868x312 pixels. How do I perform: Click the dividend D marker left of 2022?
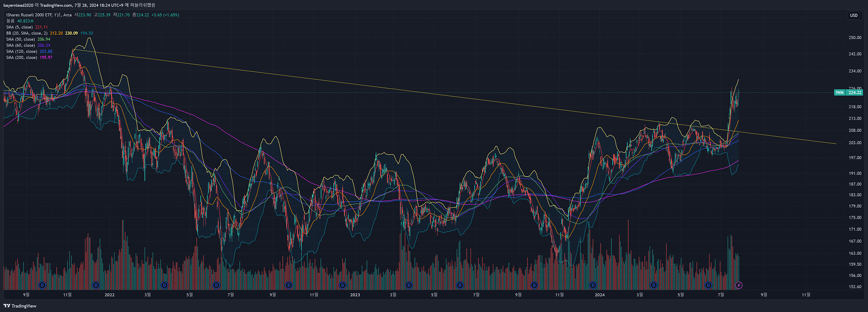click(x=95, y=285)
